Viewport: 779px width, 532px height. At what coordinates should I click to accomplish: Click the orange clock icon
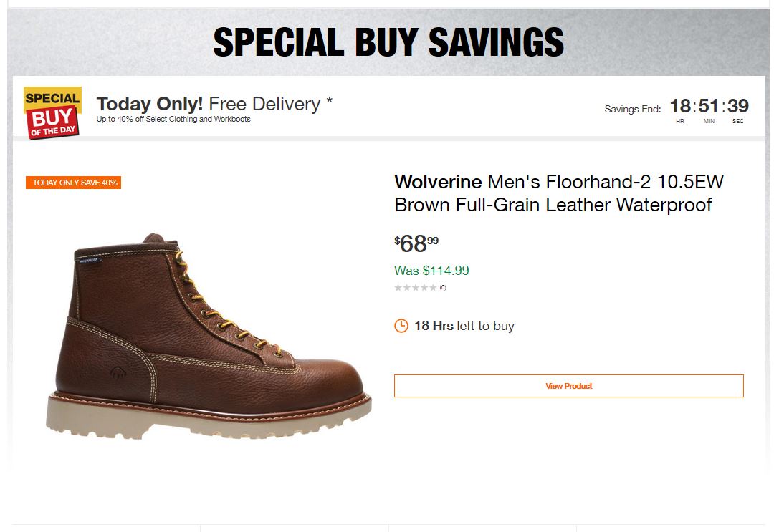pos(401,326)
